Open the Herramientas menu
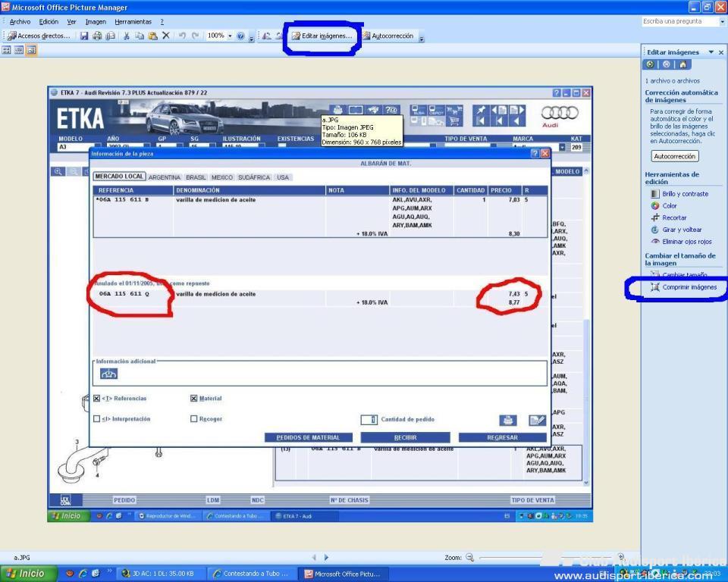Screen dimensions: 728x582 click(133, 21)
